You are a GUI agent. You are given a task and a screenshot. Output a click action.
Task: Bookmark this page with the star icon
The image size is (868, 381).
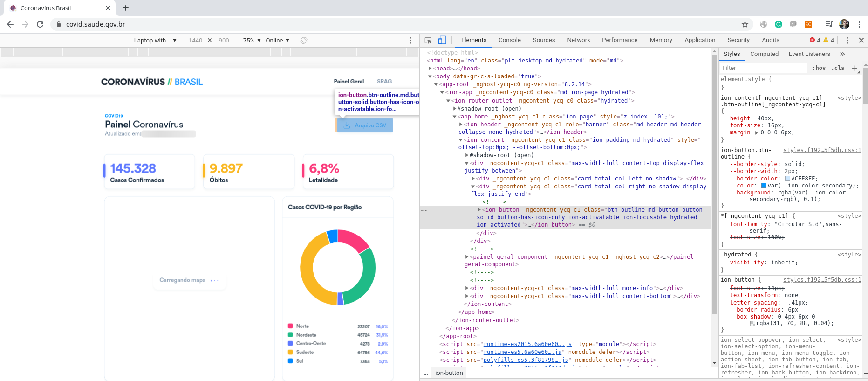click(x=745, y=24)
